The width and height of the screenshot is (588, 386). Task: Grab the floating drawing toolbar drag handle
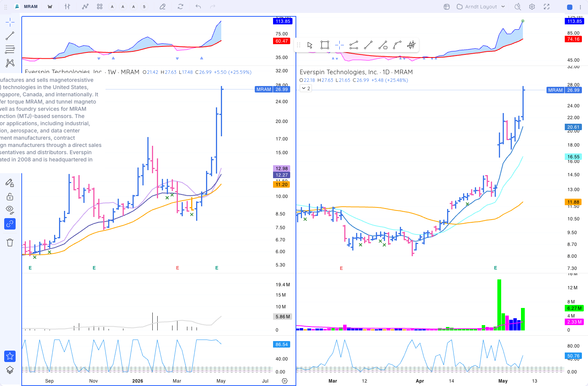[x=299, y=45]
